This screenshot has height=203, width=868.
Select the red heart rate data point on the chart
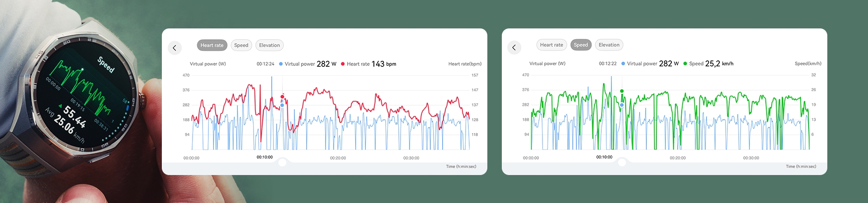click(283, 97)
